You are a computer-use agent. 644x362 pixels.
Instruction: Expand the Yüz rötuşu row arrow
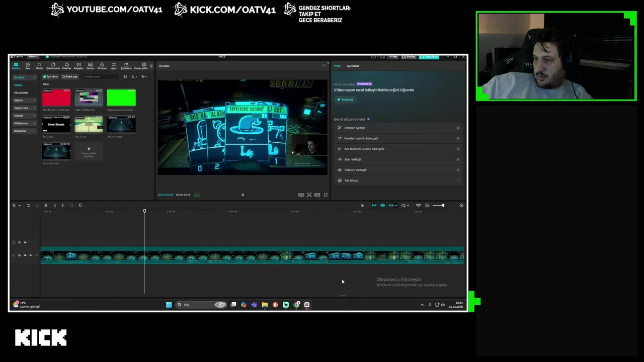[458, 180]
